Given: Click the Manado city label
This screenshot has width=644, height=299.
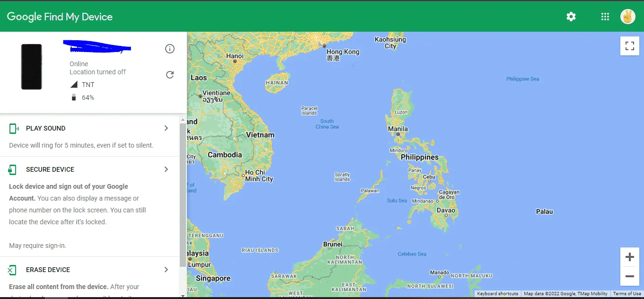Looking at the screenshot, I should point(439,273).
